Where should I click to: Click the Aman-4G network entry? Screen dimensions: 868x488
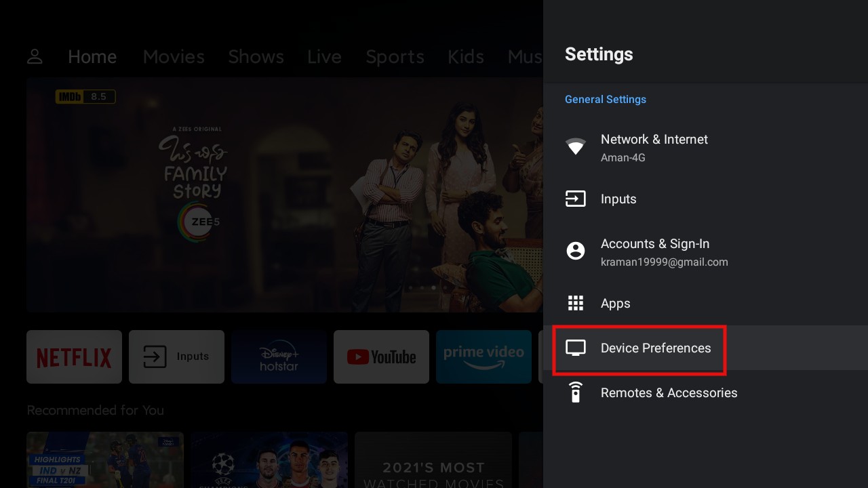623,157
